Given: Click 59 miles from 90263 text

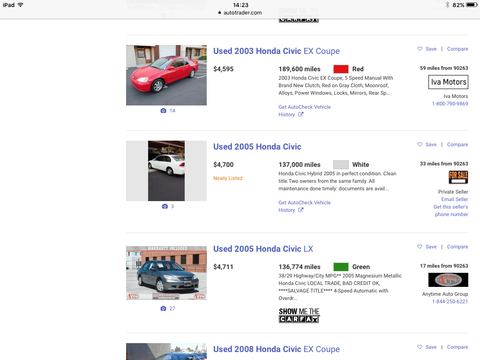Looking at the screenshot, I should point(444,68).
